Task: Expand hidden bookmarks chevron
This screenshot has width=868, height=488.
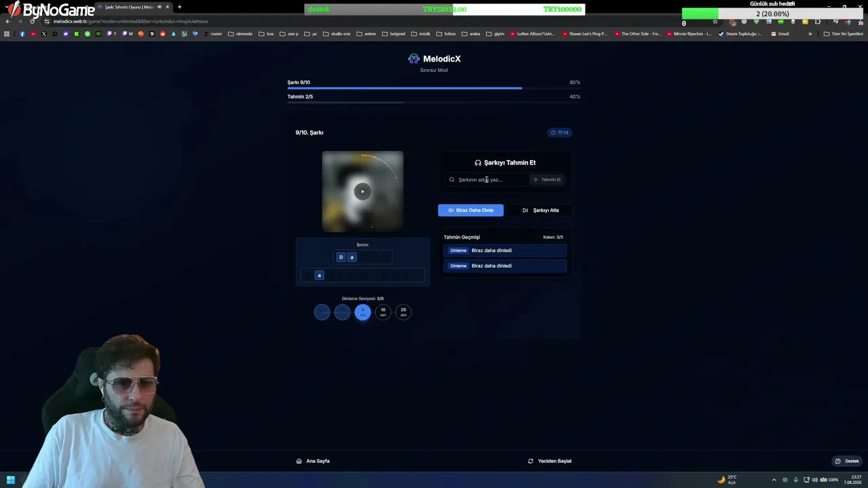Action: coord(810,34)
